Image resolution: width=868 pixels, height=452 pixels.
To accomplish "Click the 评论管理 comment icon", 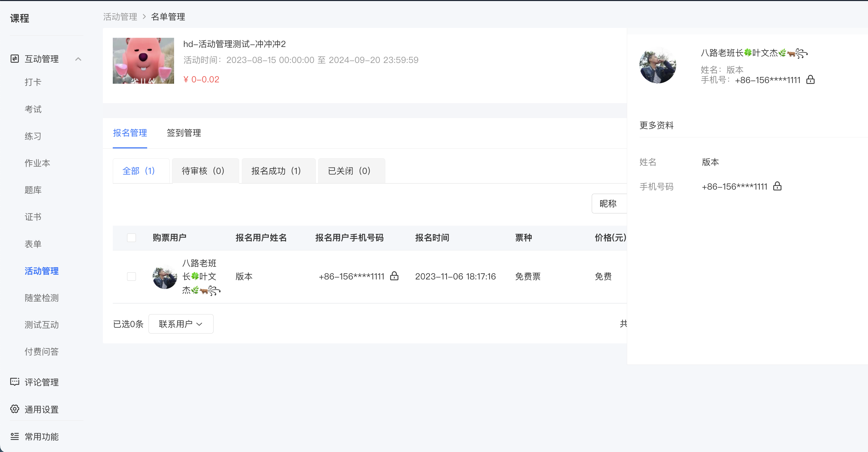I will coord(15,382).
